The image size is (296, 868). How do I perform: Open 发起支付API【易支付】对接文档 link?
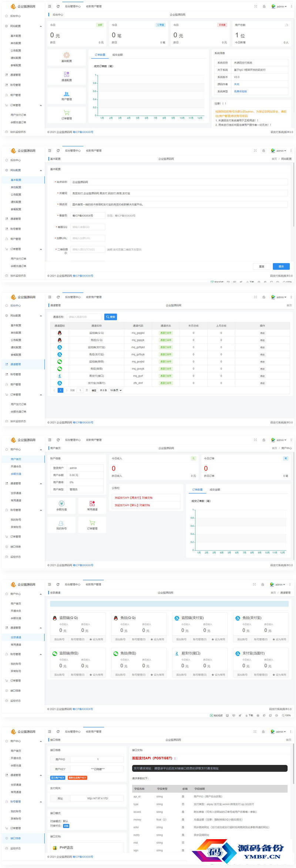click(133, 498)
